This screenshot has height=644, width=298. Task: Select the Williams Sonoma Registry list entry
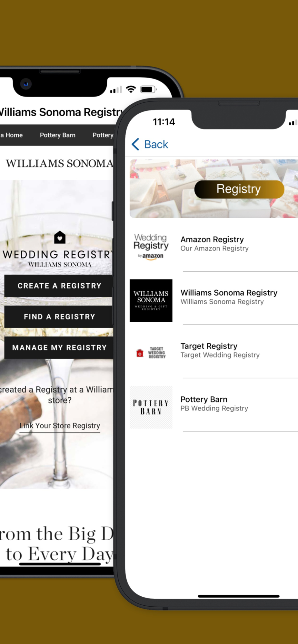pos(214,300)
